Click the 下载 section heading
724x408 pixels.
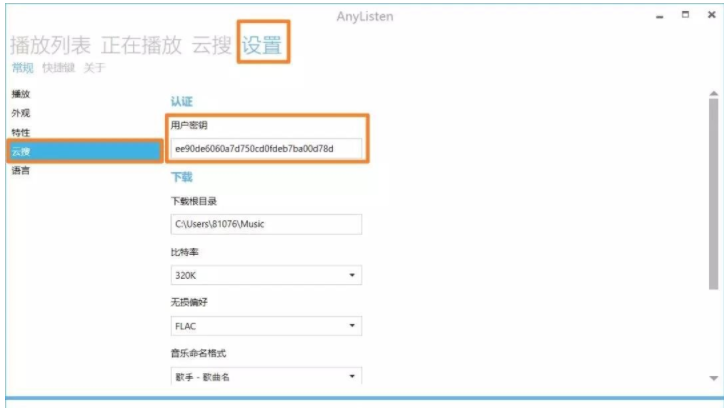pos(181,177)
